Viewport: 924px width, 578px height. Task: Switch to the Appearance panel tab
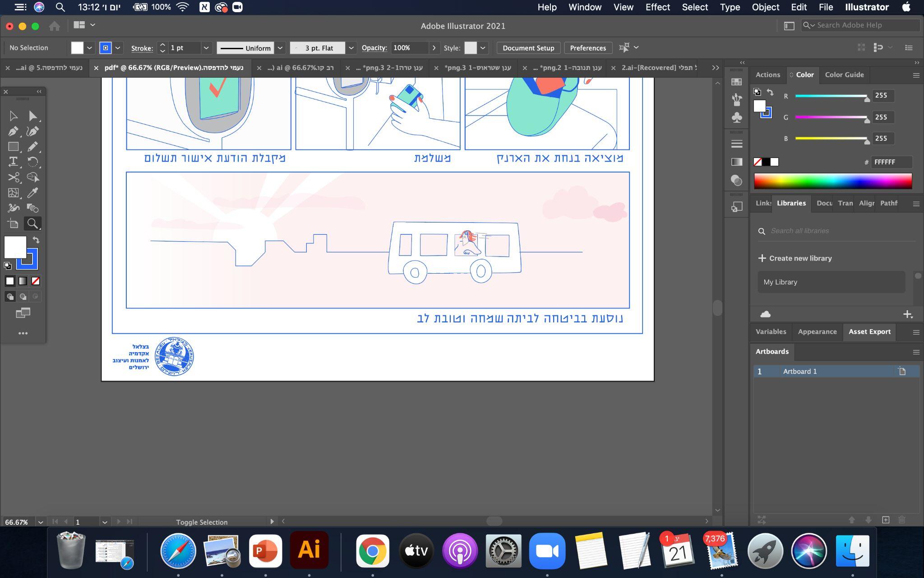tap(817, 332)
